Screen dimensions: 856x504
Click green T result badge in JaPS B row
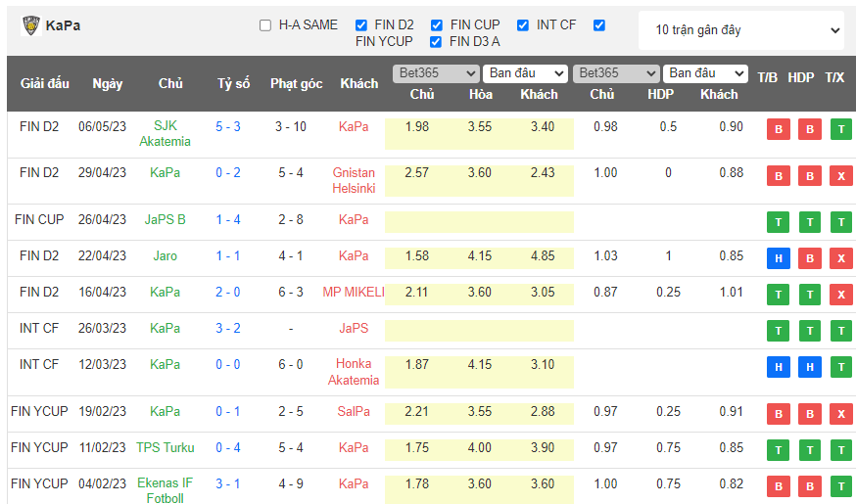pyautogui.click(x=779, y=222)
